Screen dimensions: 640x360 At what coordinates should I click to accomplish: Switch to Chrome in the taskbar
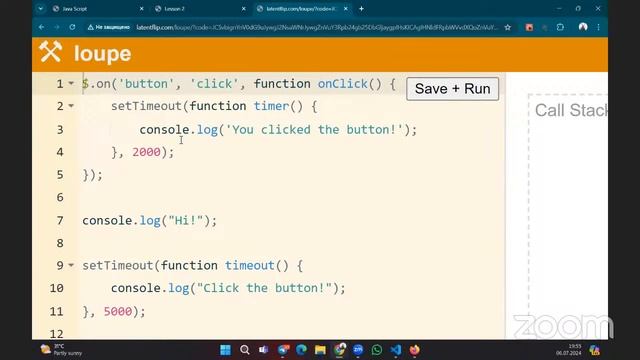pos(340,349)
